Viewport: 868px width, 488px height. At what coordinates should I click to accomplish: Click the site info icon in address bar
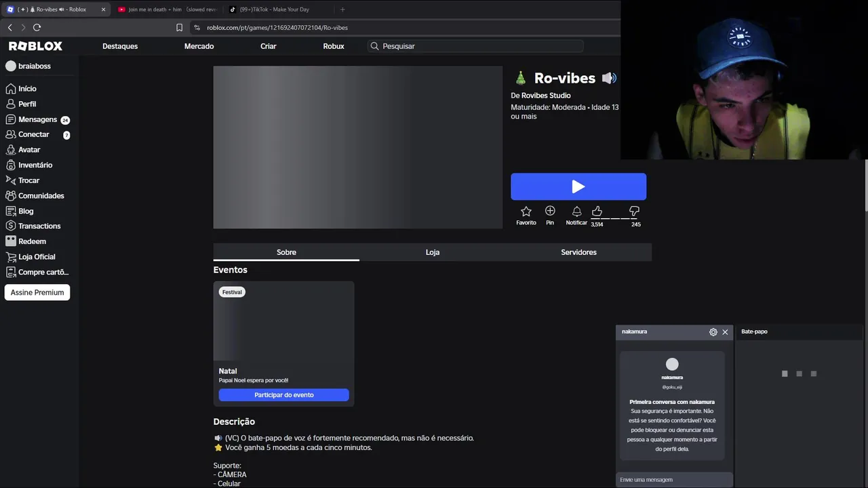[197, 28]
